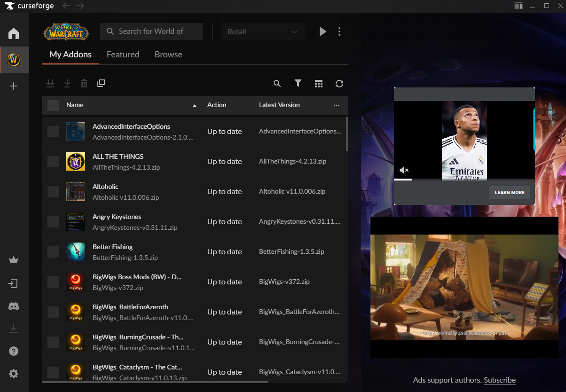The width and height of the screenshot is (566, 392).
Task: Launch the game with the play button
Action: coord(322,31)
